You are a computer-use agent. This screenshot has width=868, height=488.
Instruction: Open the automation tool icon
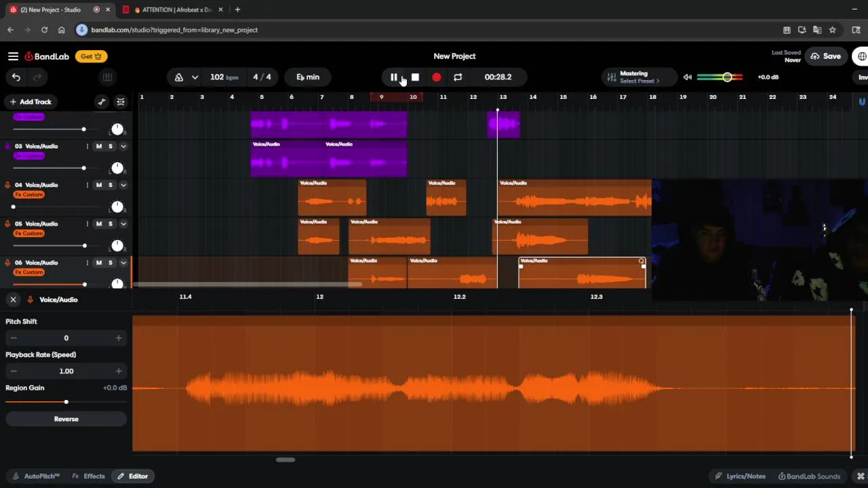pyautogui.click(x=102, y=102)
